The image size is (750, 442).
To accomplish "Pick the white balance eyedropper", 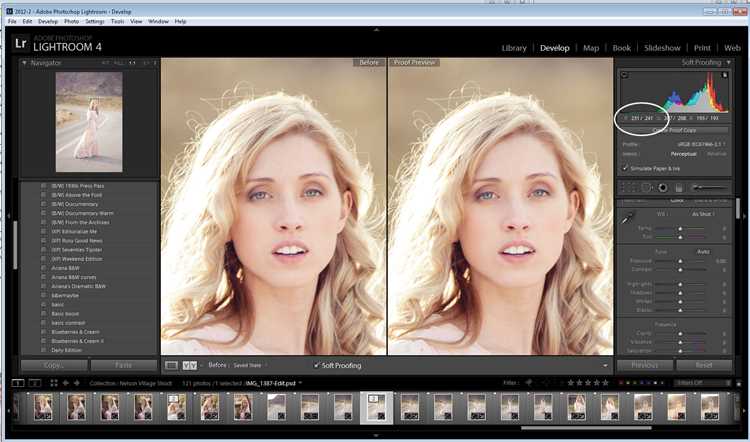I will point(627,219).
